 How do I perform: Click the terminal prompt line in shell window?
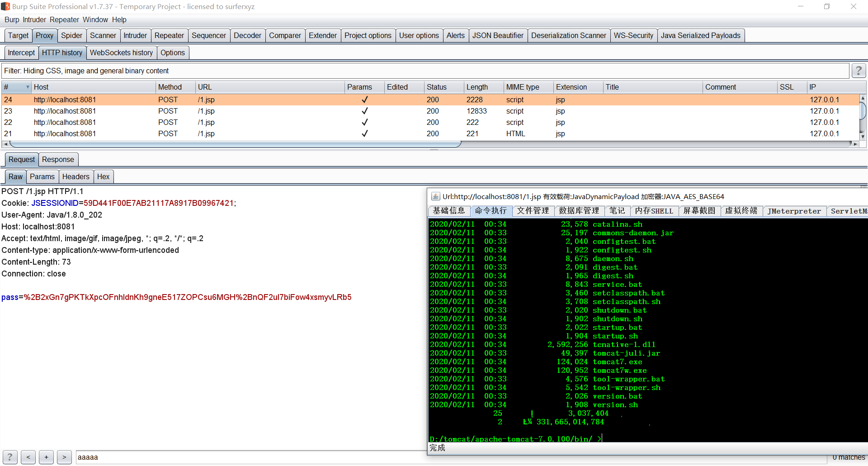point(515,439)
